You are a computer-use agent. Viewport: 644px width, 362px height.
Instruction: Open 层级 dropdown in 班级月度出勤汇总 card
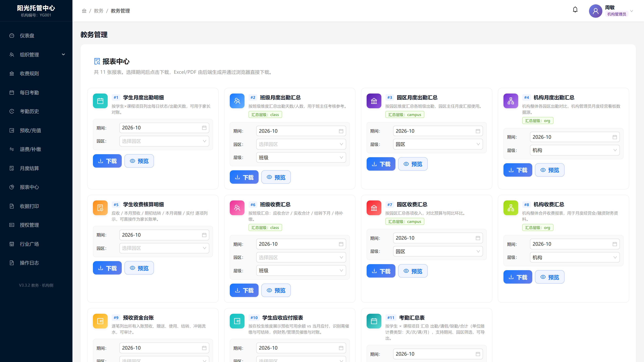click(x=301, y=157)
